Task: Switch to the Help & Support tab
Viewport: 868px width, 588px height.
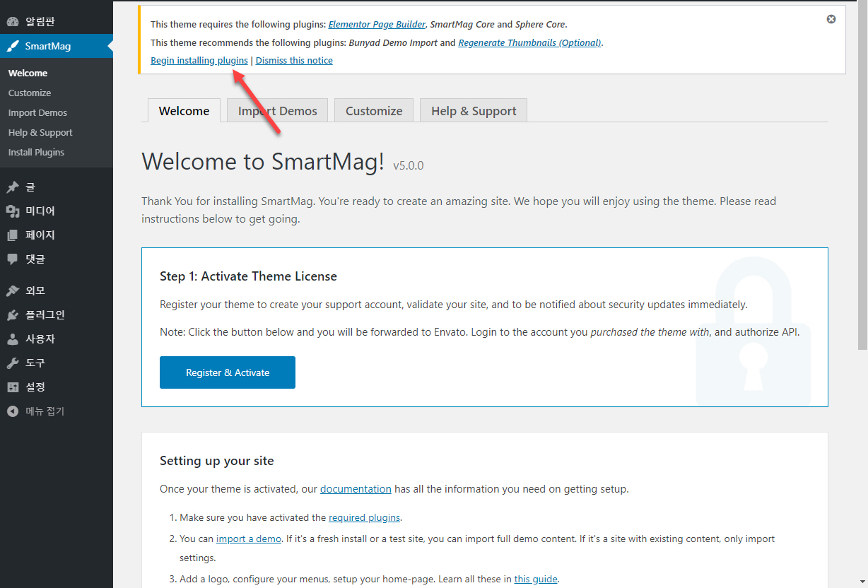Action: point(474,110)
